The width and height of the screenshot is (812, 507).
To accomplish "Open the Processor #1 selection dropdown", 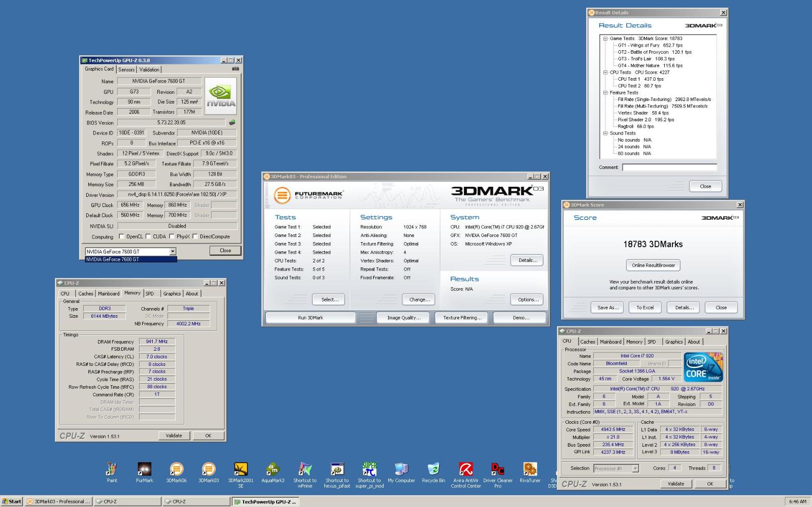I will click(x=635, y=468).
